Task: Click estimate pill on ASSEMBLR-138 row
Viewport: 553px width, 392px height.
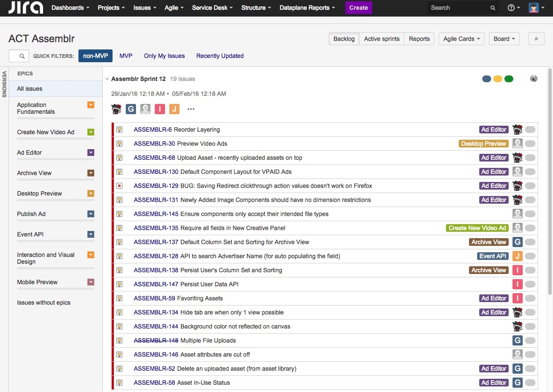Action: pyautogui.click(x=530, y=270)
